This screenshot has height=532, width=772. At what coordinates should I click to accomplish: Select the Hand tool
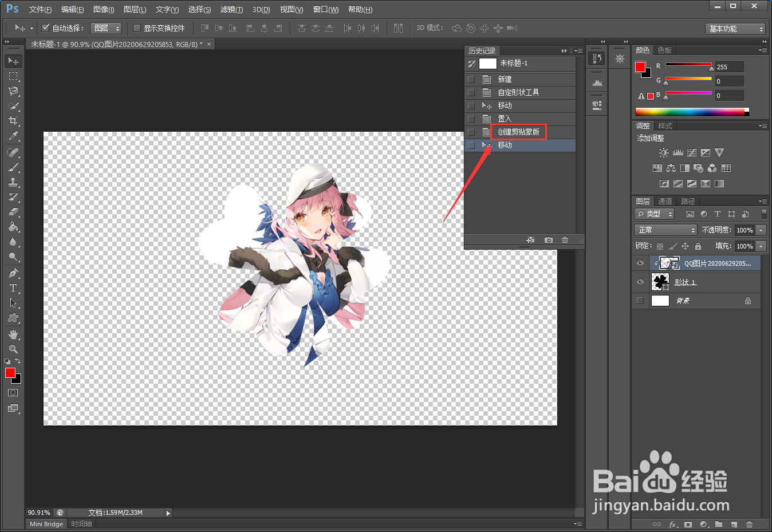13,334
